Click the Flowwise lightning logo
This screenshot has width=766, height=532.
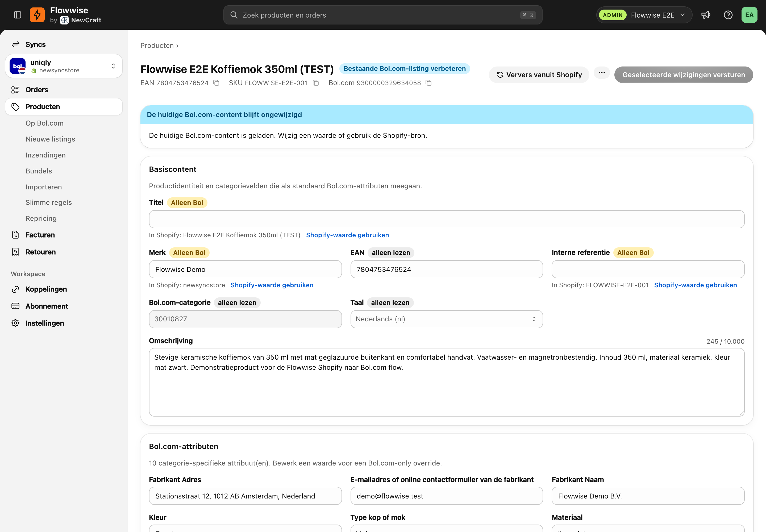click(x=37, y=15)
